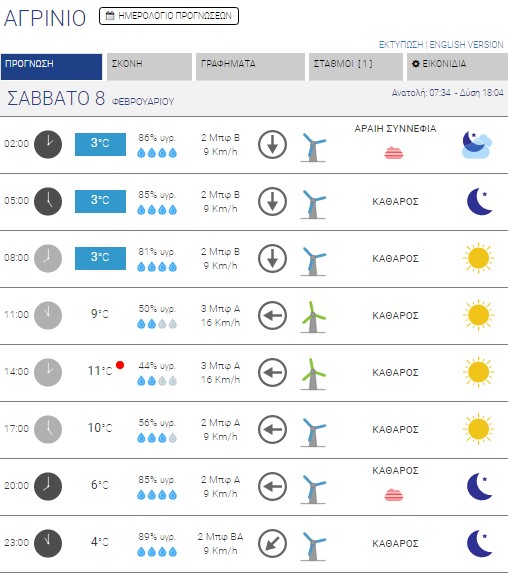Select the ΠΡΟΓΝΩΣΗ tab
This screenshot has height=573, width=508.
click(x=52, y=67)
